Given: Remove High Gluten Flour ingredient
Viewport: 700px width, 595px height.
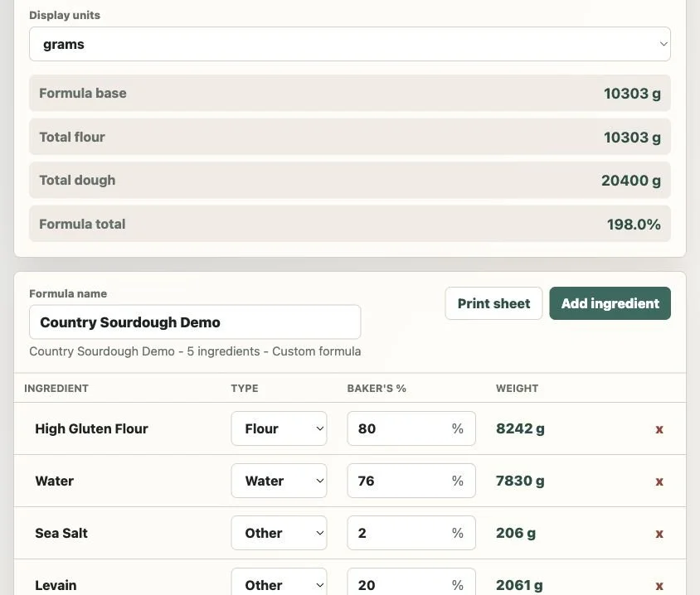Looking at the screenshot, I should point(659,429).
